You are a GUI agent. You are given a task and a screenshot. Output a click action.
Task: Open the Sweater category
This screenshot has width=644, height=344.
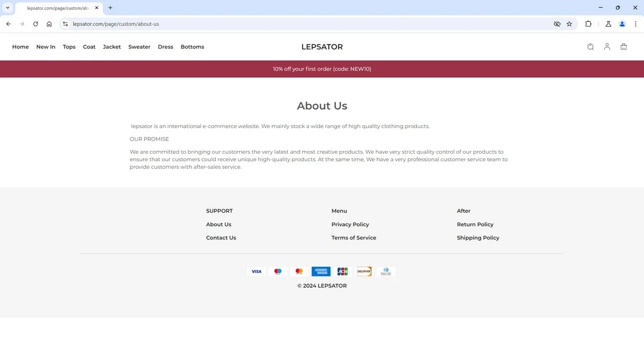tap(139, 47)
